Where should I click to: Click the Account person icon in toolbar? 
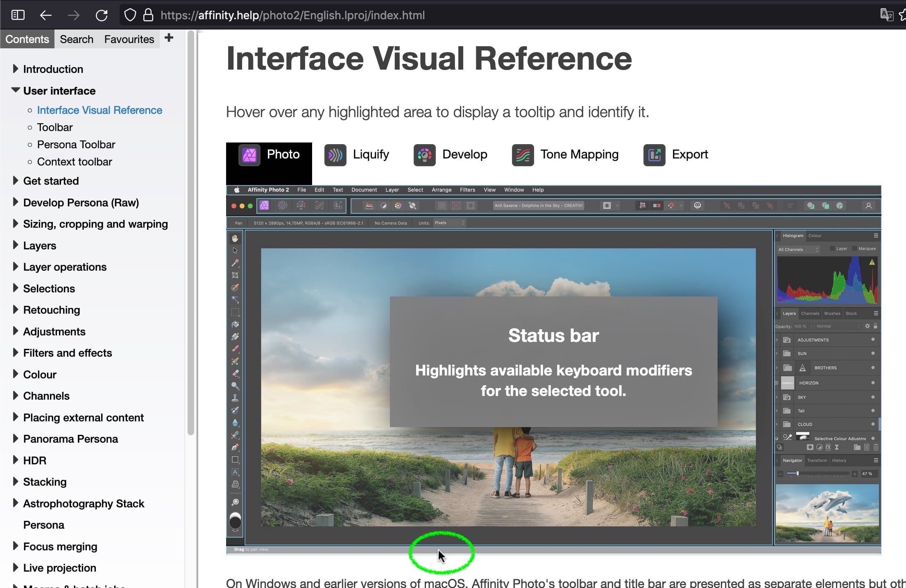[868, 206]
